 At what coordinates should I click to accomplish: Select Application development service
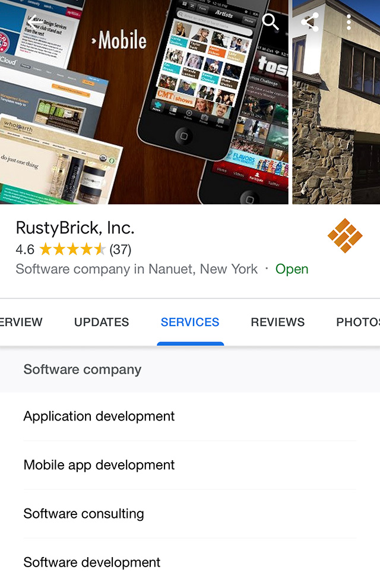[x=190, y=416]
